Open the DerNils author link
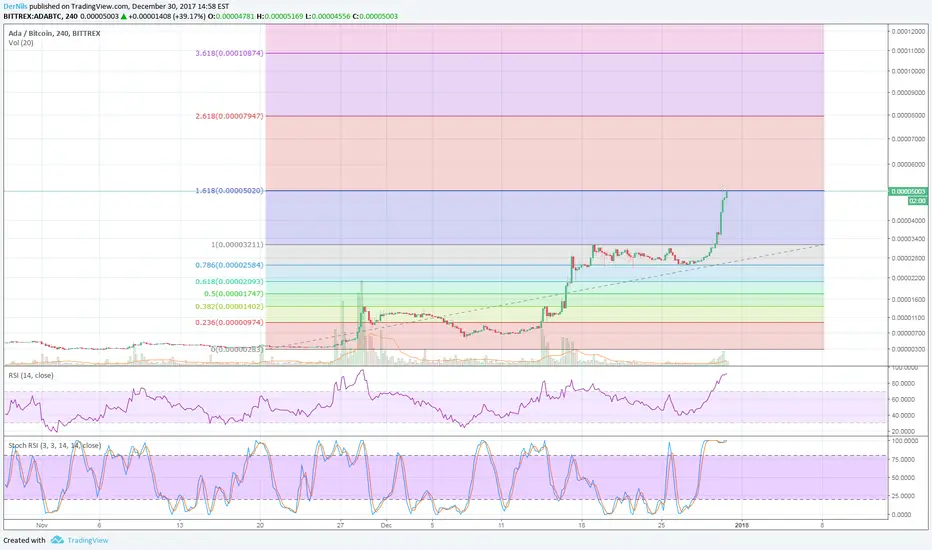 [x=15, y=6]
